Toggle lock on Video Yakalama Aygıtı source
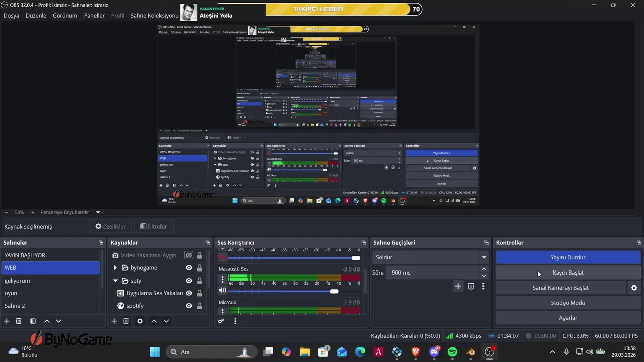 coord(200,255)
